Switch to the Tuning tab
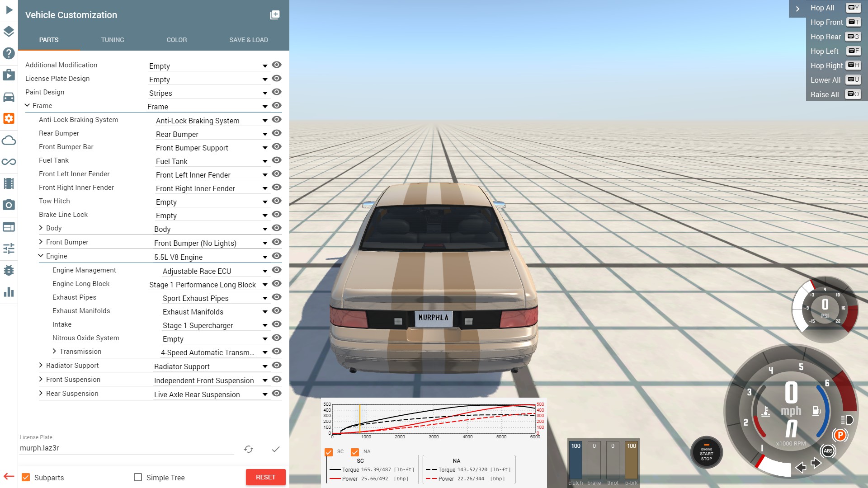868x488 pixels. point(113,40)
